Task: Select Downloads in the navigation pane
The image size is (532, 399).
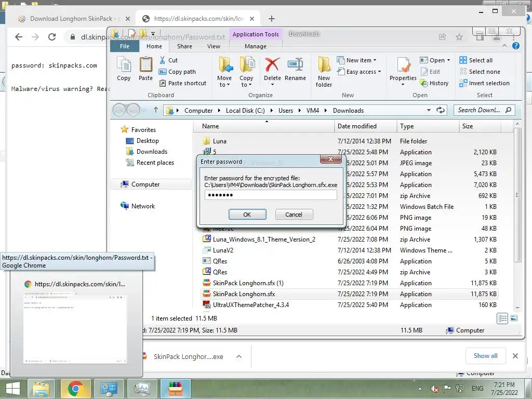Action: point(147,152)
